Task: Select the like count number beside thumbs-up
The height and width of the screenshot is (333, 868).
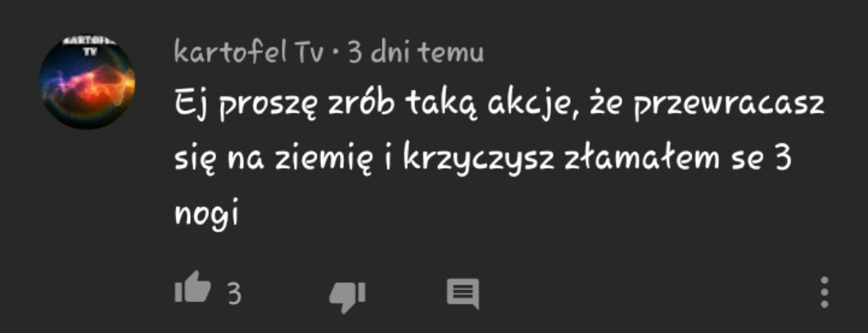Action: click(235, 293)
